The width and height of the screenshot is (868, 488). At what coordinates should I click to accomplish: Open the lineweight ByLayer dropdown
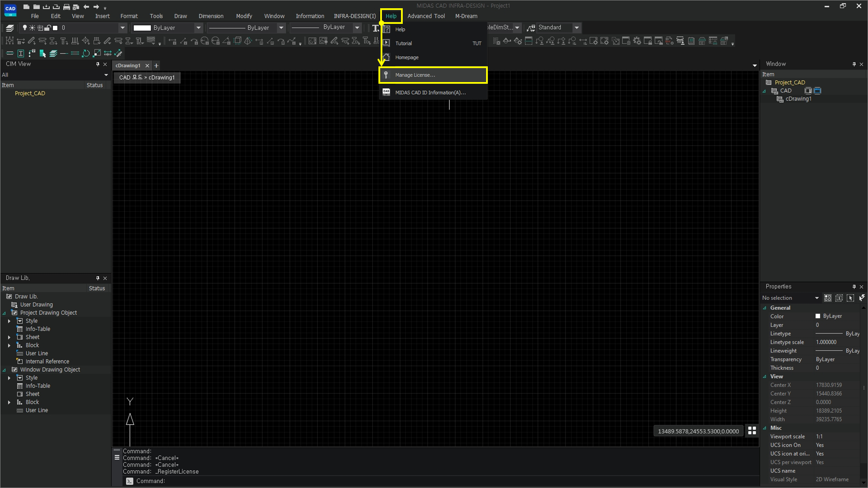tap(357, 28)
